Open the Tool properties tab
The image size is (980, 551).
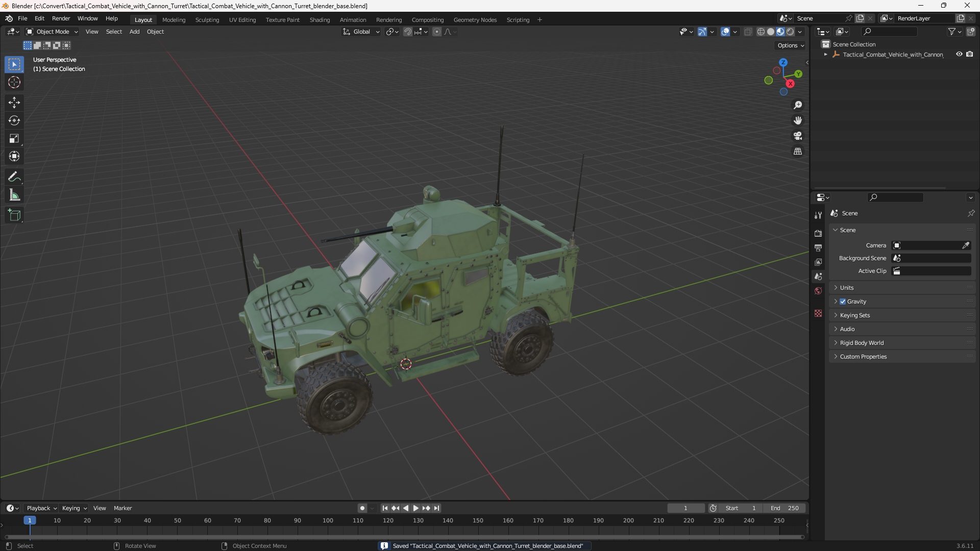pos(818,215)
